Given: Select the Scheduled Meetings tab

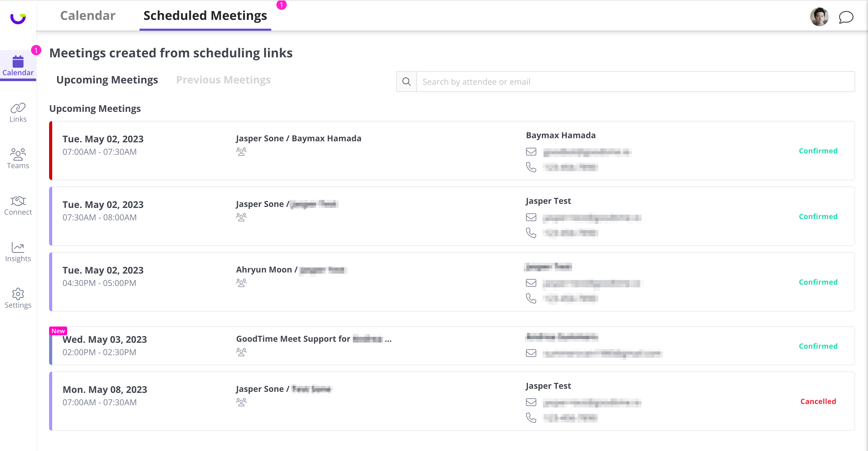Looking at the screenshot, I should [205, 16].
